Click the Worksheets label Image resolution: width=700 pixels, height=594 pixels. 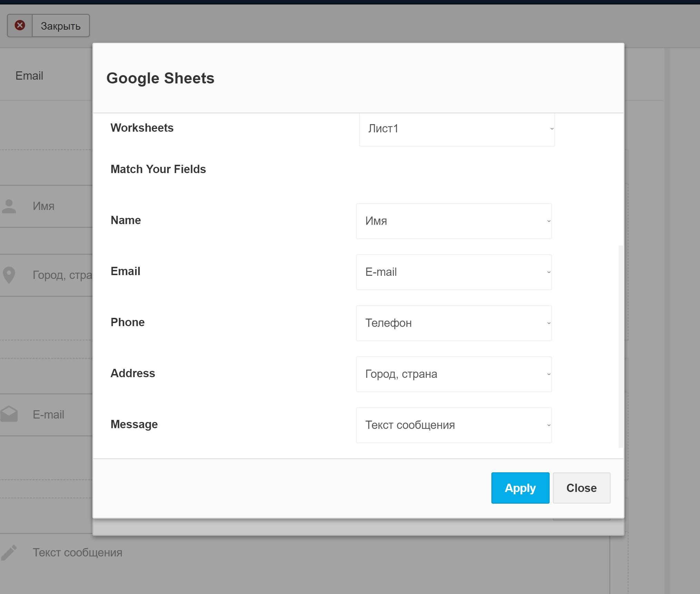[142, 128]
